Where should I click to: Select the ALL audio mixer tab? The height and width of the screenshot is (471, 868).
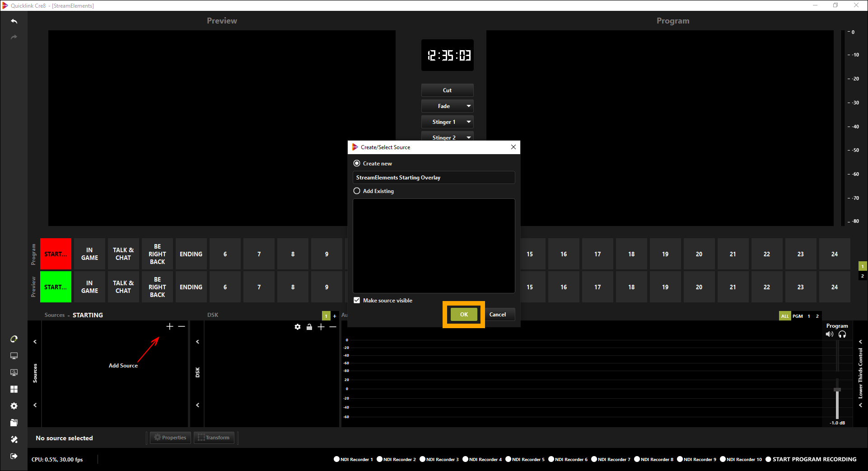pyautogui.click(x=785, y=316)
